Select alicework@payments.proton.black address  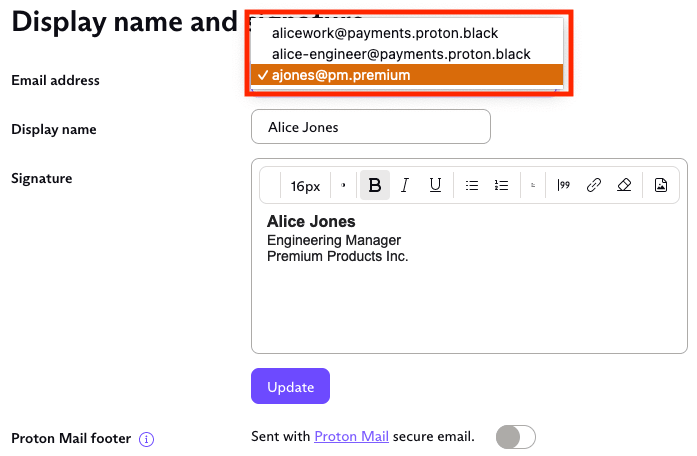407,33
